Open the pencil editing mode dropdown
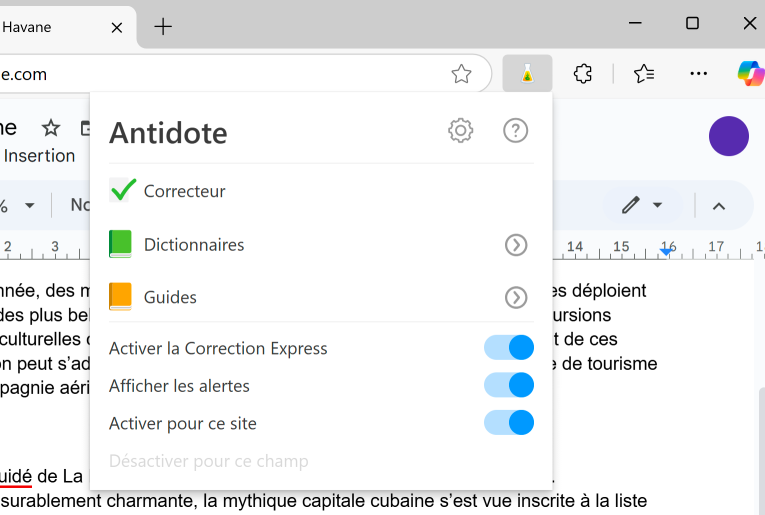This screenshot has width=765, height=515. (x=642, y=206)
